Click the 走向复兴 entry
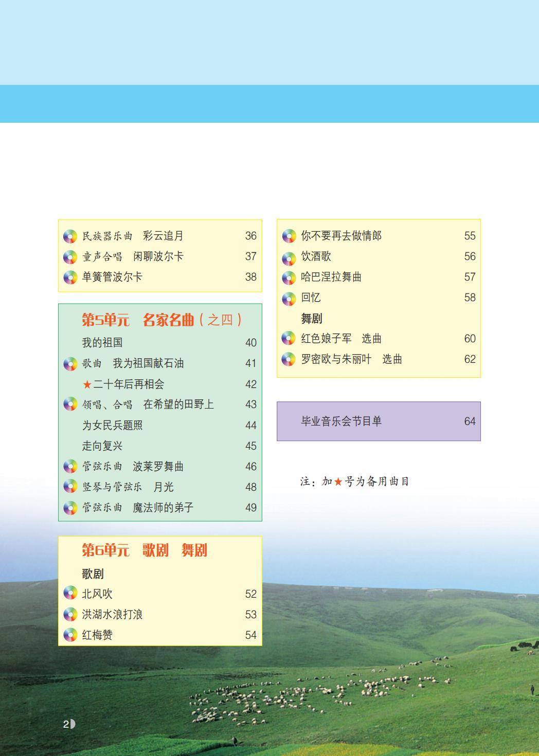The image size is (539, 756). tap(102, 446)
